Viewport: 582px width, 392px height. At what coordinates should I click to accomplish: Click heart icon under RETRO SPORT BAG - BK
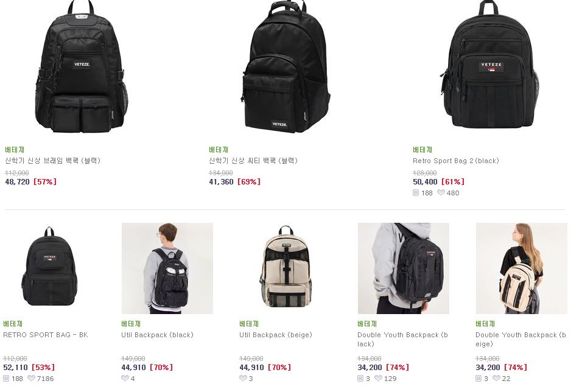pos(31,378)
